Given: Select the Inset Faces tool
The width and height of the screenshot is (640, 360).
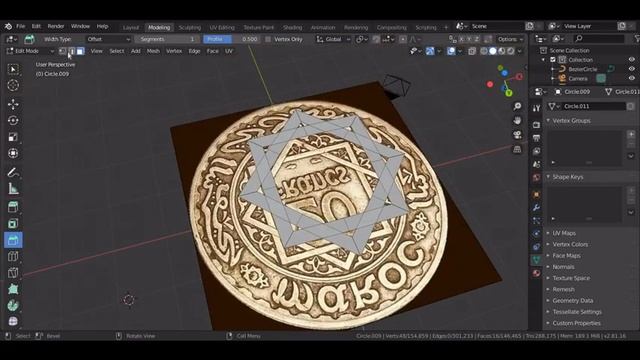Looking at the screenshot, I should 13,223.
